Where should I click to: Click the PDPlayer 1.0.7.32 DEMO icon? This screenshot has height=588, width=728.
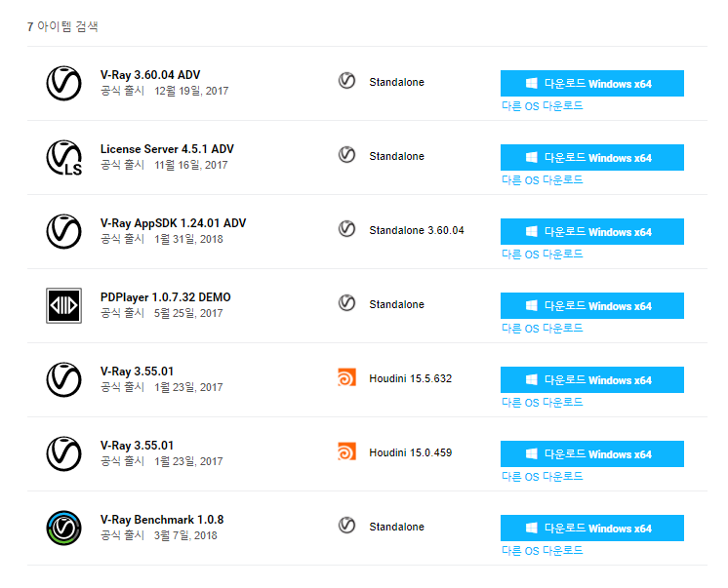click(x=63, y=305)
